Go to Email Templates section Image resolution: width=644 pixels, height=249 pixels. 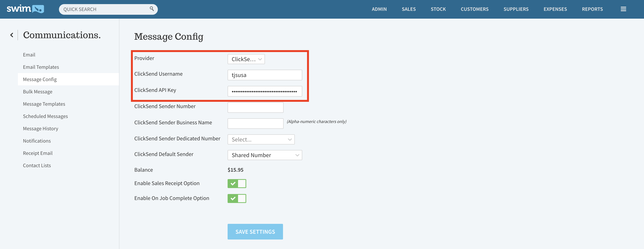point(41,67)
